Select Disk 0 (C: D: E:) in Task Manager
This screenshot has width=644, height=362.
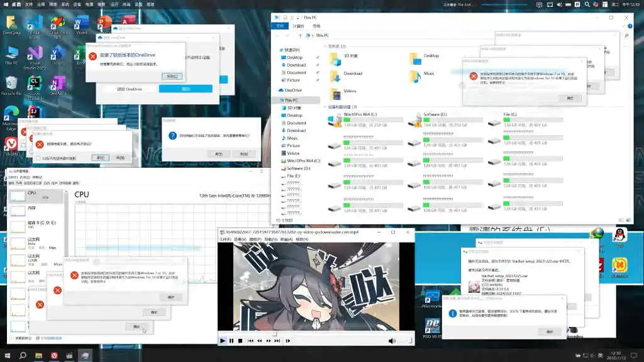tap(36, 225)
